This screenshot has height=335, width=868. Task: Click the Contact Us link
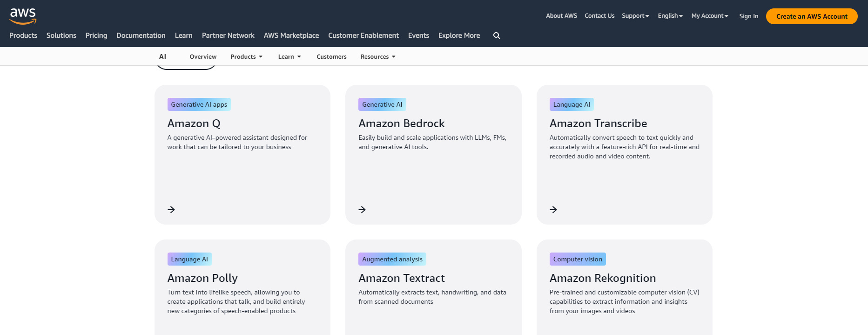tap(599, 16)
